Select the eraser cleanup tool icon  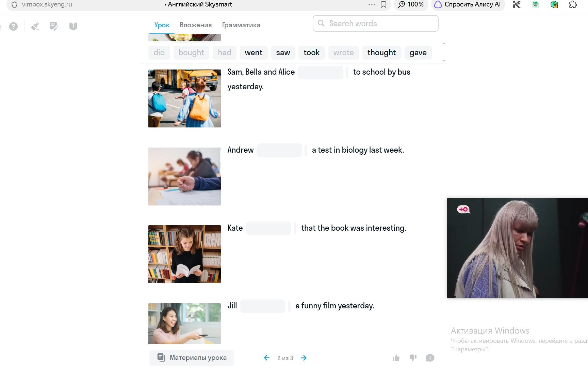tap(35, 26)
